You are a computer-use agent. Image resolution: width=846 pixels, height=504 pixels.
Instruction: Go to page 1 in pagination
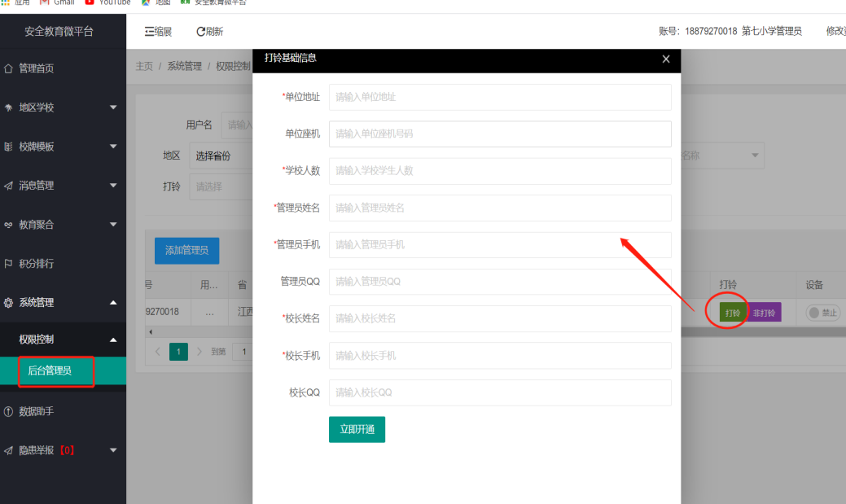coord(178,352)
